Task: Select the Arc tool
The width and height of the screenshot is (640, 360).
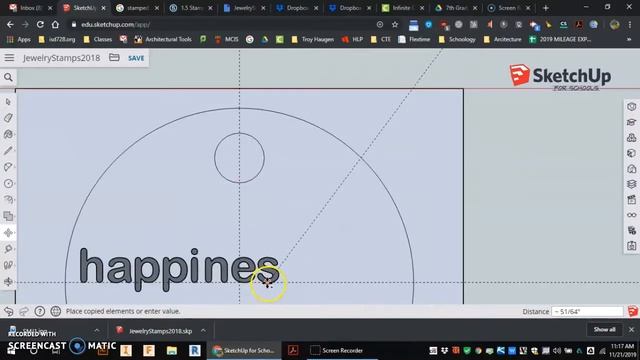Action: click(x=8, y=167)
